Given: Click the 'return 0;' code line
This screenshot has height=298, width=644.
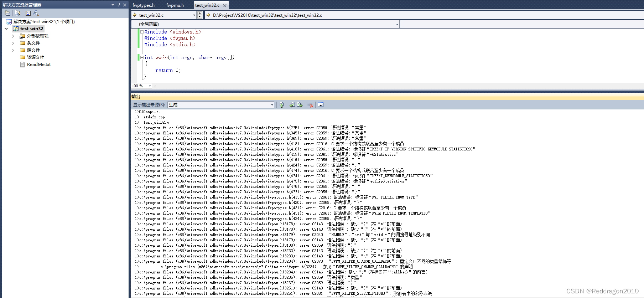Looking at the screenshot, I should point(168,70).
